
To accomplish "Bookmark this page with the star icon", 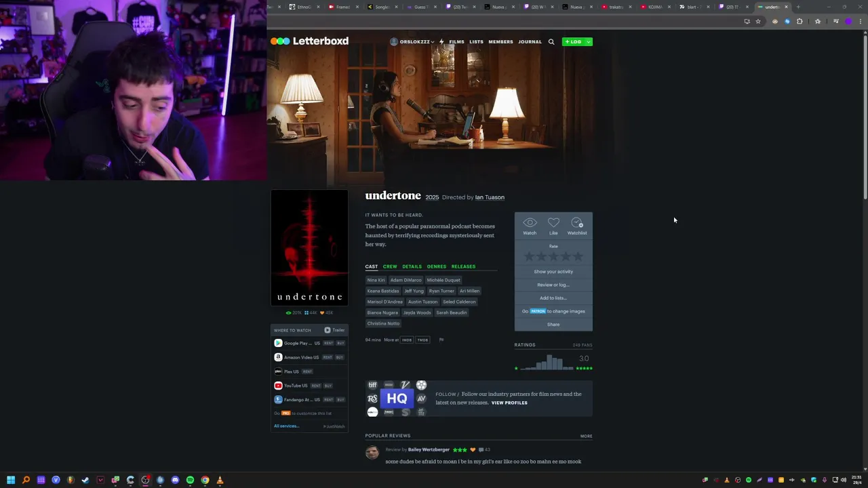I will coord(758,21).
